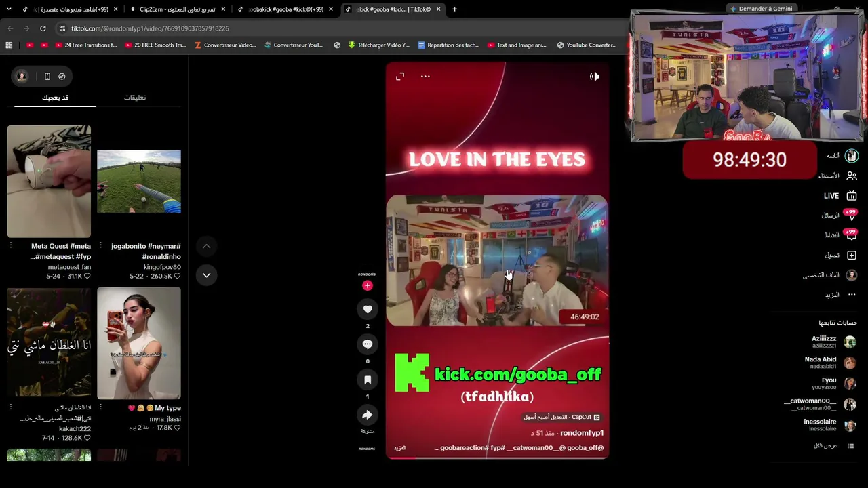Open the friends icon in the sidebar
Image resolution: width=868 pixels, height=488 pixels.
(x=852, y=176)
